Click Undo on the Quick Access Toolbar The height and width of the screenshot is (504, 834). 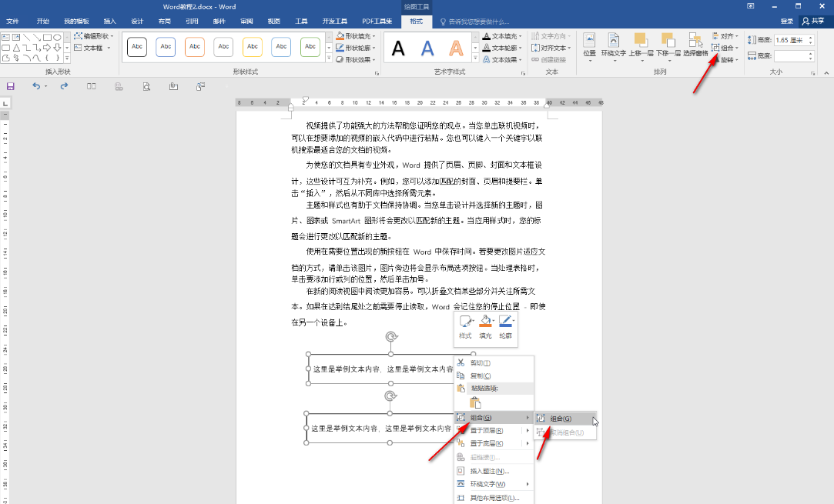tap(38, 86)
